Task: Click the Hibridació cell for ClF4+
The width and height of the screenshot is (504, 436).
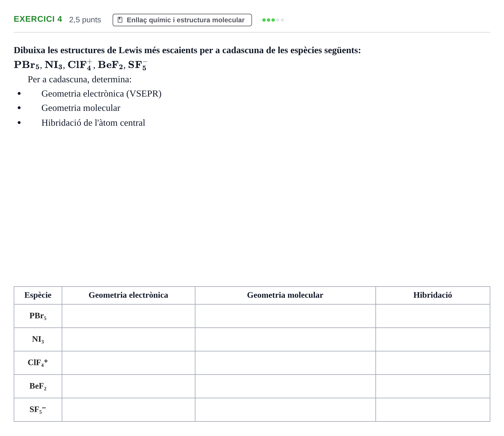Action: 433,363
